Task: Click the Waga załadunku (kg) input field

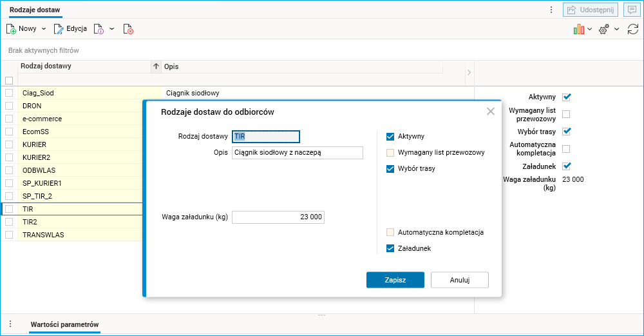Action: 278,217
